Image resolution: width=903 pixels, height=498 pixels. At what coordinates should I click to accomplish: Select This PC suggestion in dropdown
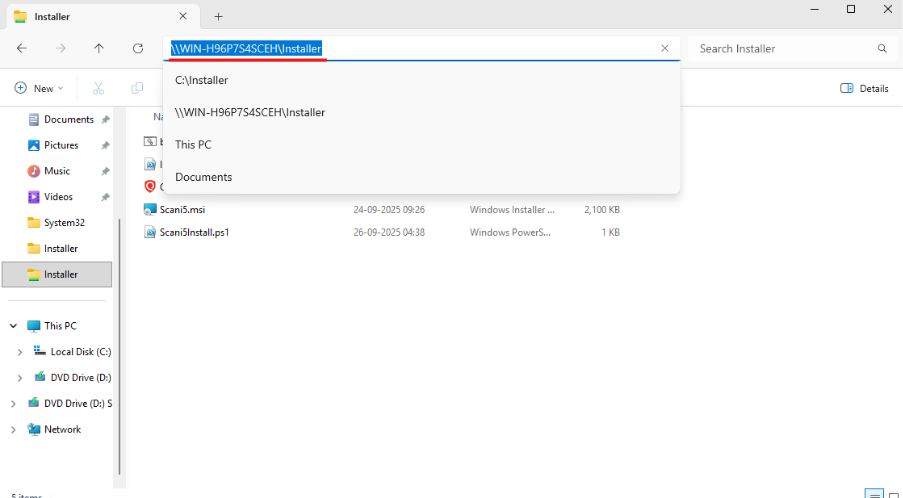[x=193, y=145]
